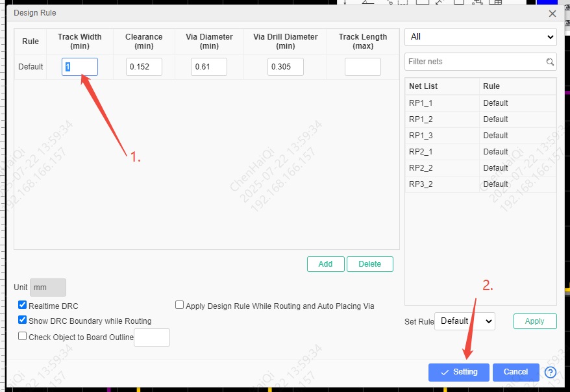Click the help question mark icon
This screenshot has height=392, width=570.
click(x=551, y=373)
